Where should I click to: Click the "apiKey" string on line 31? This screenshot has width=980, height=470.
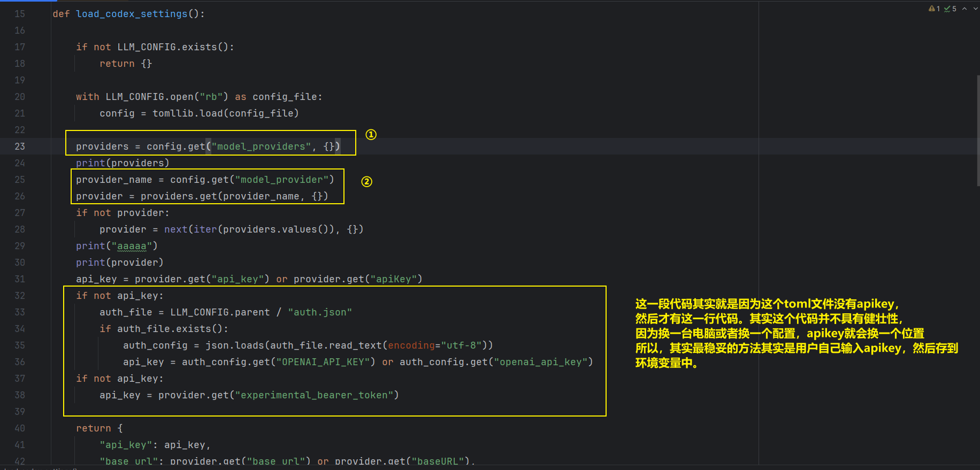click(x=393, y=279)
